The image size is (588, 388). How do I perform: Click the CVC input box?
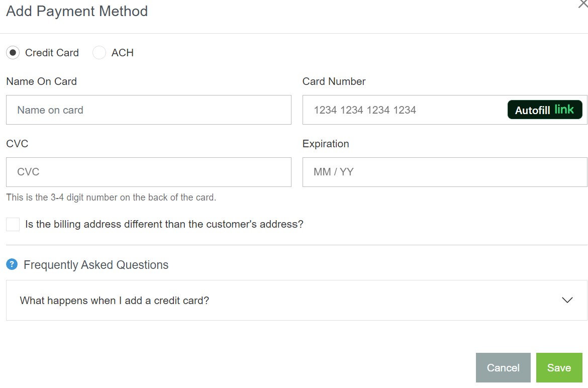pos(148,172)
